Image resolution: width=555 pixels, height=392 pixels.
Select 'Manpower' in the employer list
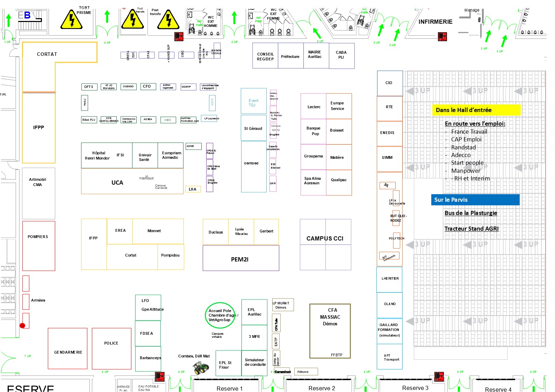point(466,171)
